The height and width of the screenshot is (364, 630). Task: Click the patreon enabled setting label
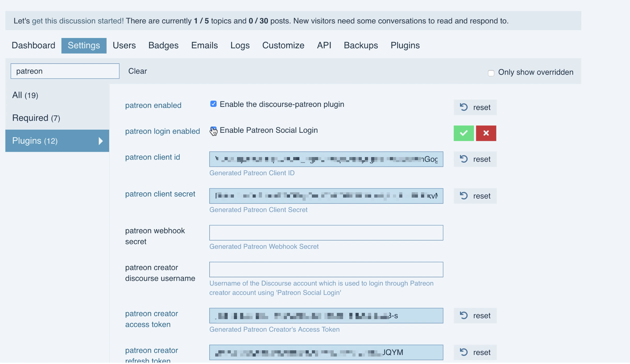click(153, 105)
